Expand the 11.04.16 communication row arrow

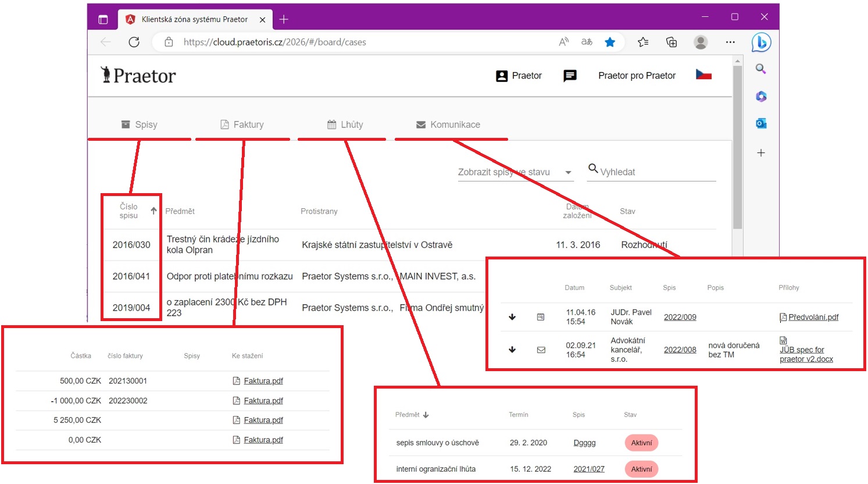[x=512, y=317]
